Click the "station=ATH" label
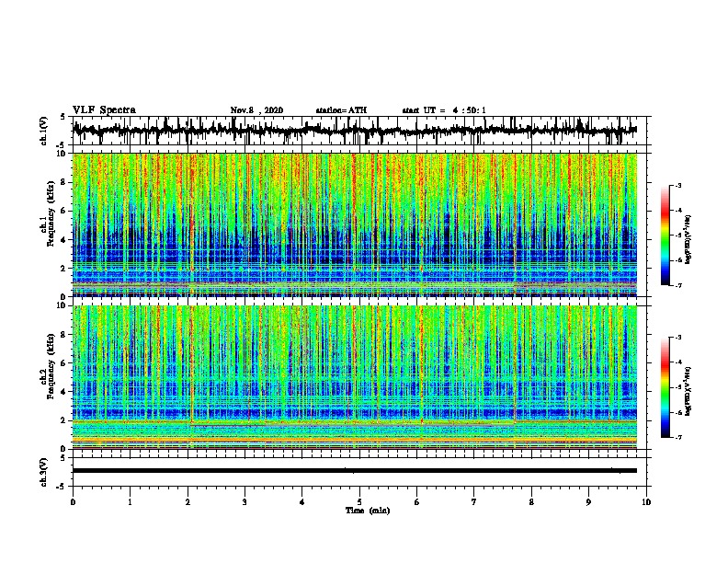 pos(341,110)
